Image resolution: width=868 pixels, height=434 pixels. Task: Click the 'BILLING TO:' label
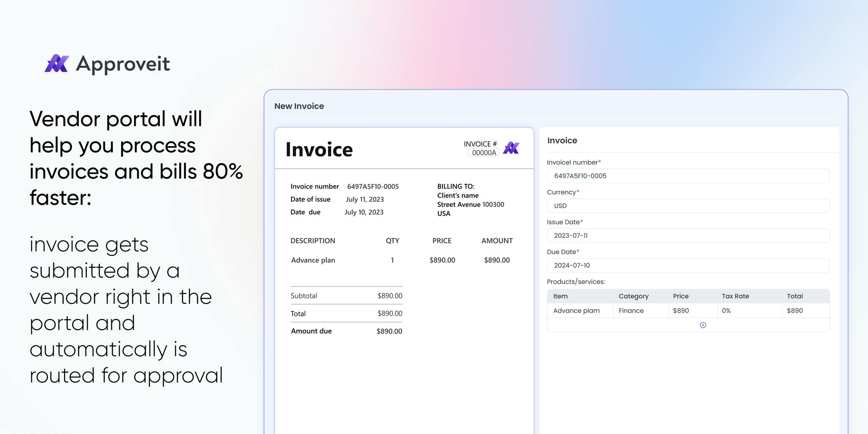456,186
